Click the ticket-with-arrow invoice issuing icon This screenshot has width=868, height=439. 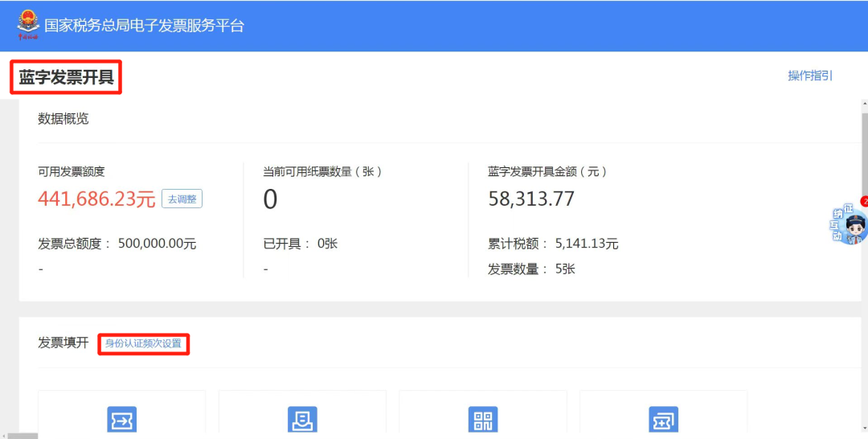122,419
